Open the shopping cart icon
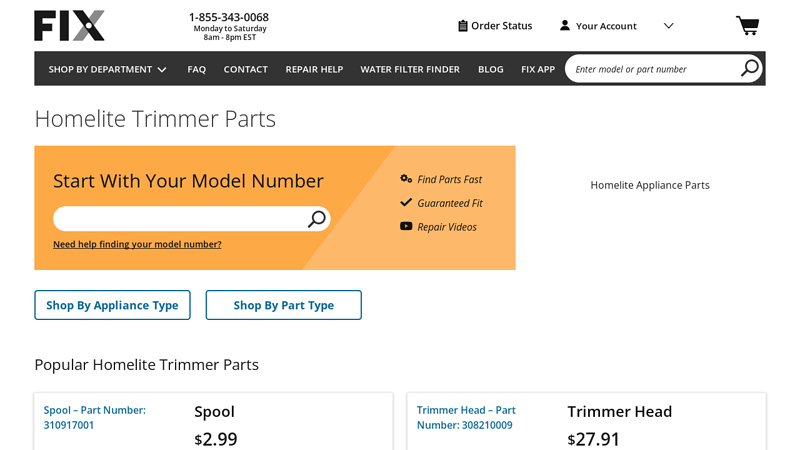The width and height of the screenshot is (800, 450). 747,26
